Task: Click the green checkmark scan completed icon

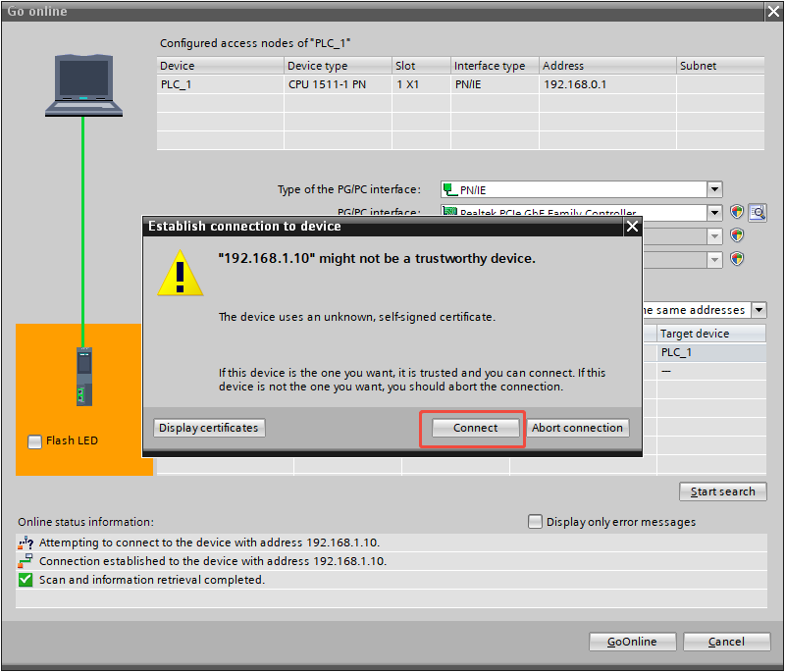Action: [26, 580]
